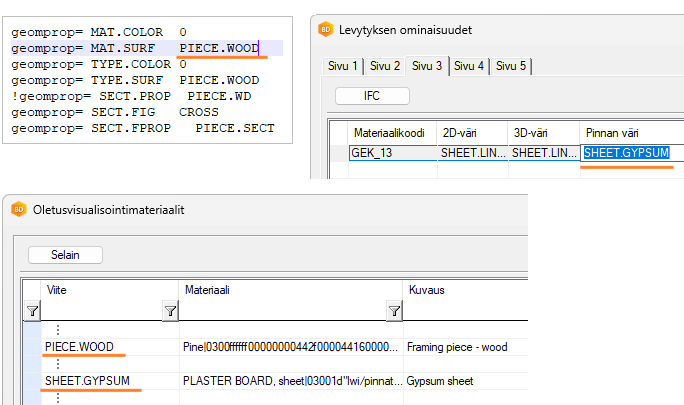Screen dimensions: 684x405
Task: Place cursor on the MAT.SURF PIECE.WOOD line
Action: (x=140, y=48)
